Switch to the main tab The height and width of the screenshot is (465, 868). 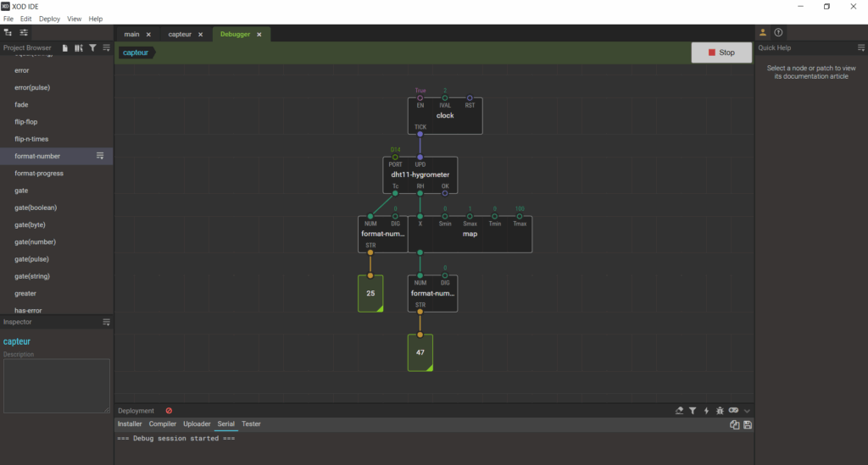131,34
